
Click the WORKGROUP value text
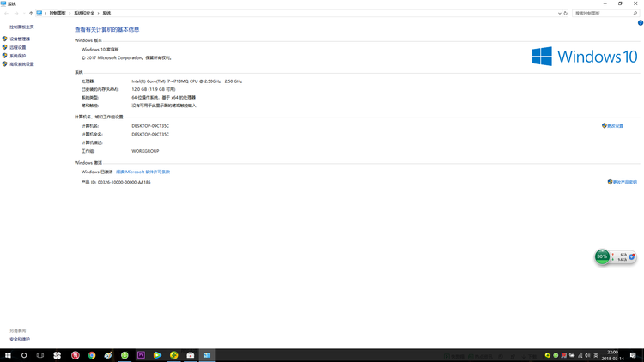pos(145,151)
